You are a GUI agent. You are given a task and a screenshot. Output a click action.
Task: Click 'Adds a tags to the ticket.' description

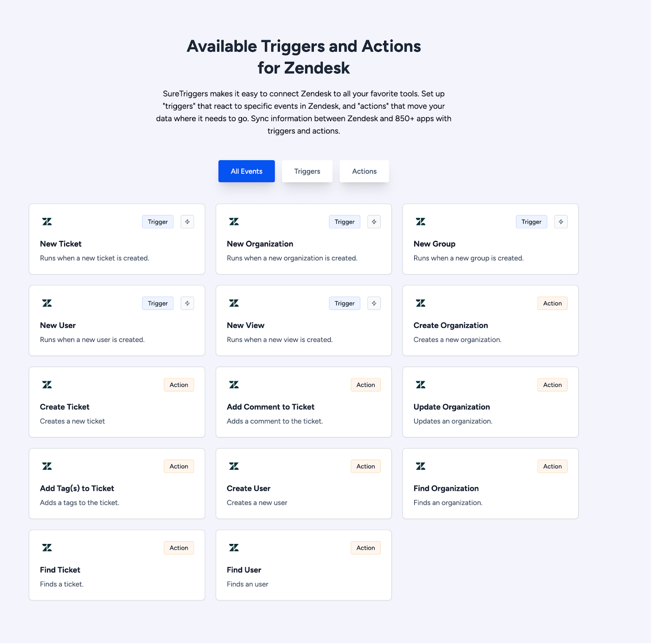click(79, 503)
